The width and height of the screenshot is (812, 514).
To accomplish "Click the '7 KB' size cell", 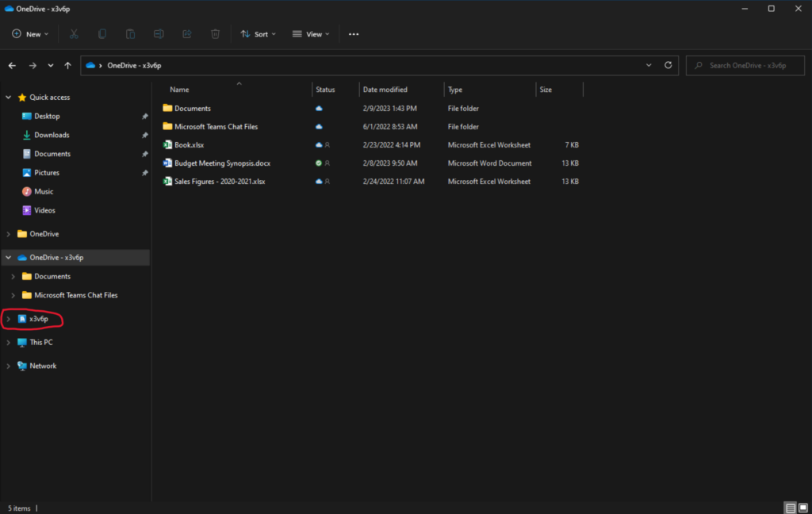I will [572, 145].
